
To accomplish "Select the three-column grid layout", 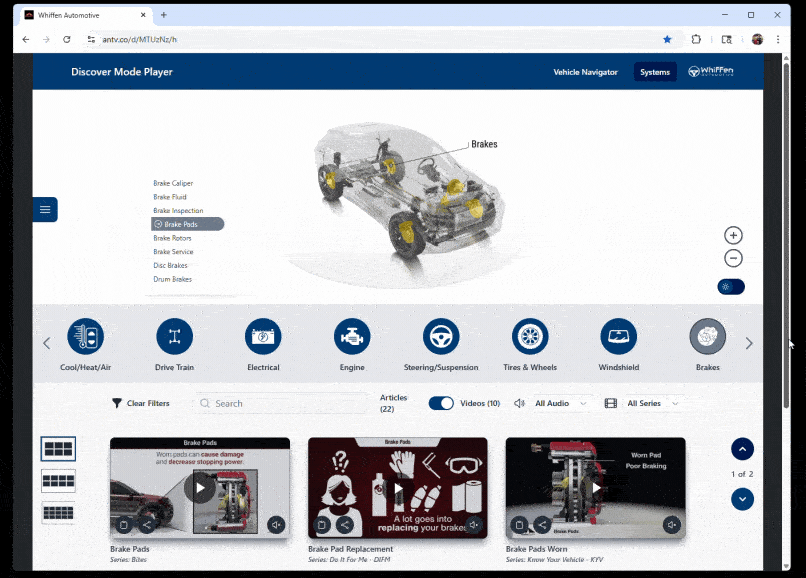I will (x=58, y=449).
